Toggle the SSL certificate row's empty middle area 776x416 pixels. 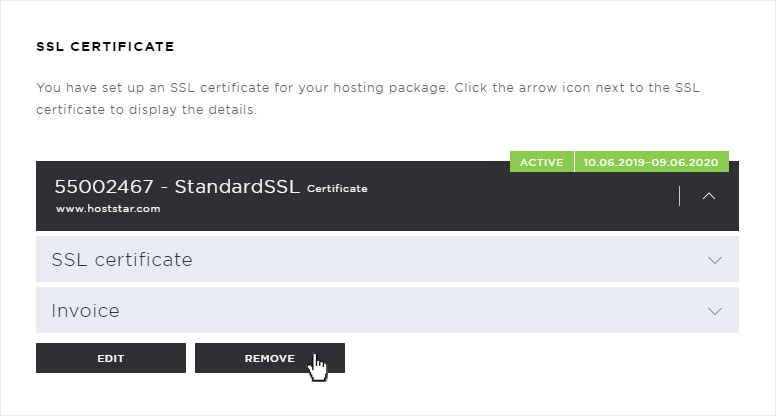[445, 259]
